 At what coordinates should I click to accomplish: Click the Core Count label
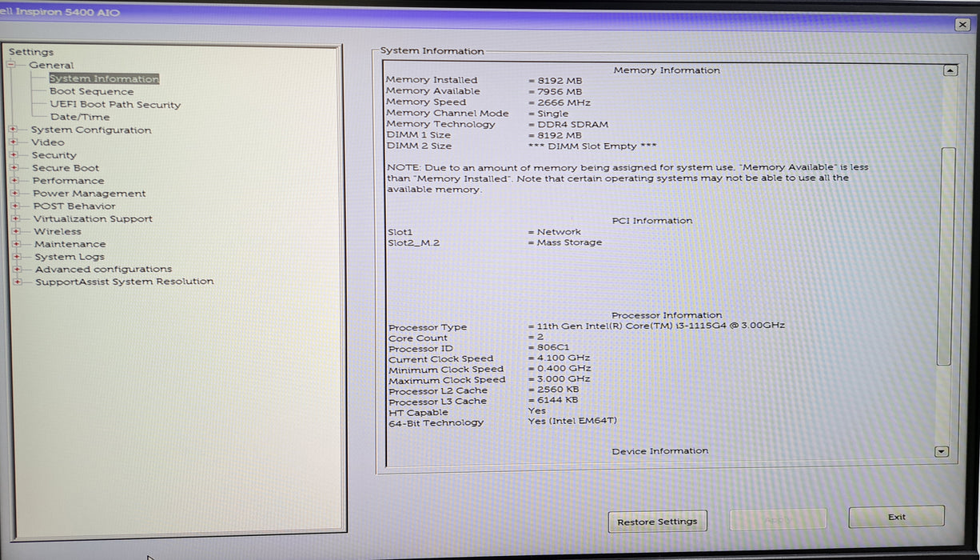[x=418, y=338]
